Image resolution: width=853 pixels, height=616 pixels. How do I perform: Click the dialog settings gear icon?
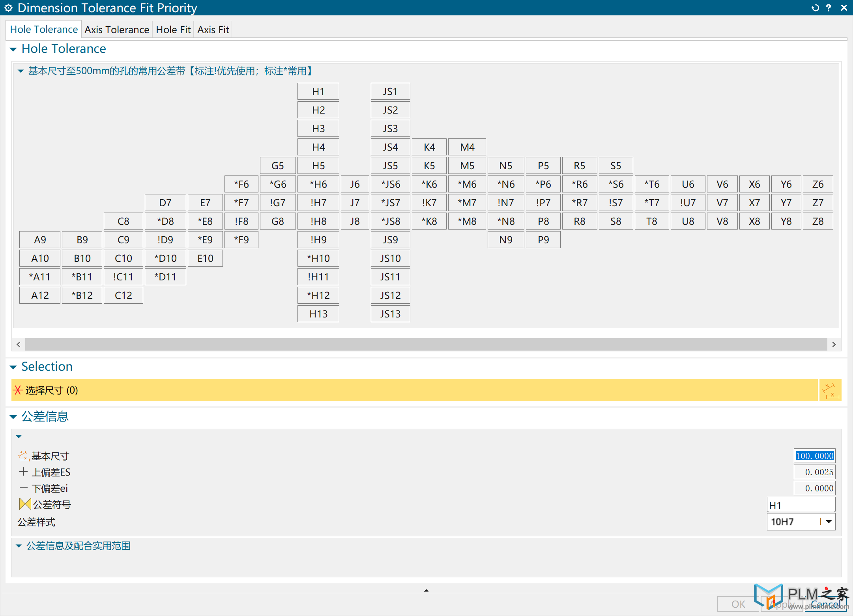[x=8, y=8]
